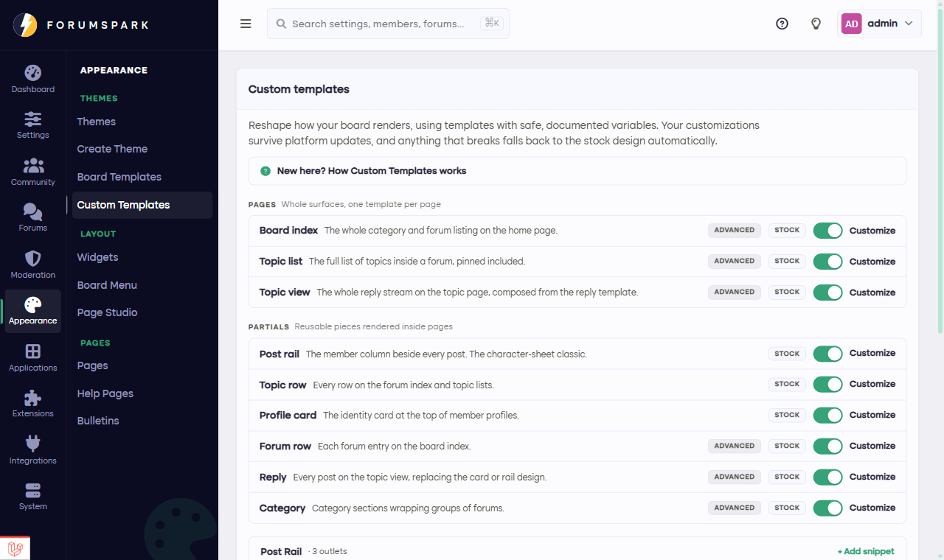
Task: Open Pages link under the PAGES heading
Action: click(x=93, y=365)
